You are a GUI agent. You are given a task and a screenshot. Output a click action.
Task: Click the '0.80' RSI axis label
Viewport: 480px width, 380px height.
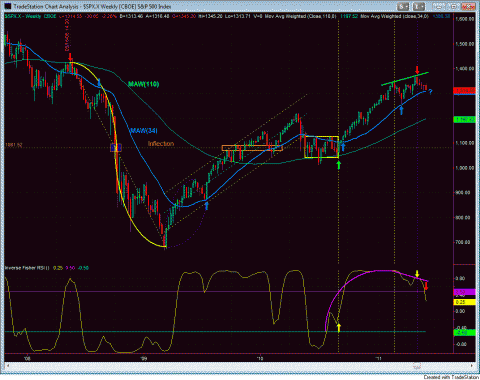click(x=460, y=279)
